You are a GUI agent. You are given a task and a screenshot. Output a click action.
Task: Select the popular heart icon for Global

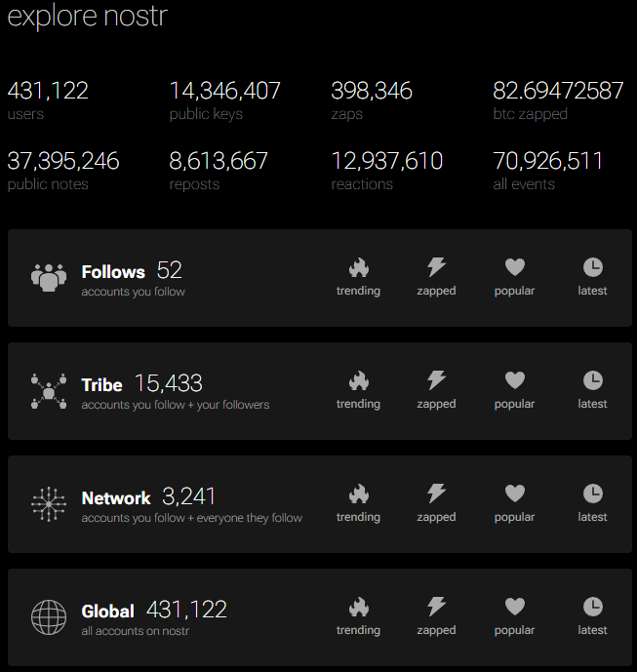click(x=514, y=607)
